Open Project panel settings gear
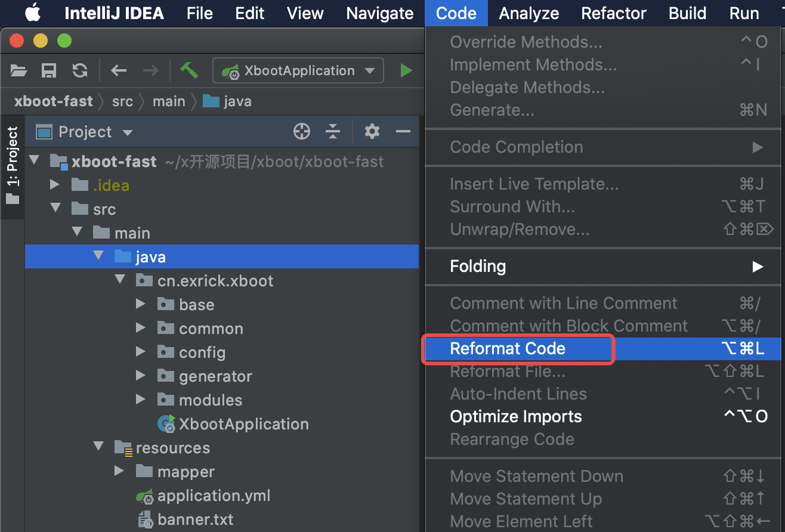 click(x=372, y=132)
